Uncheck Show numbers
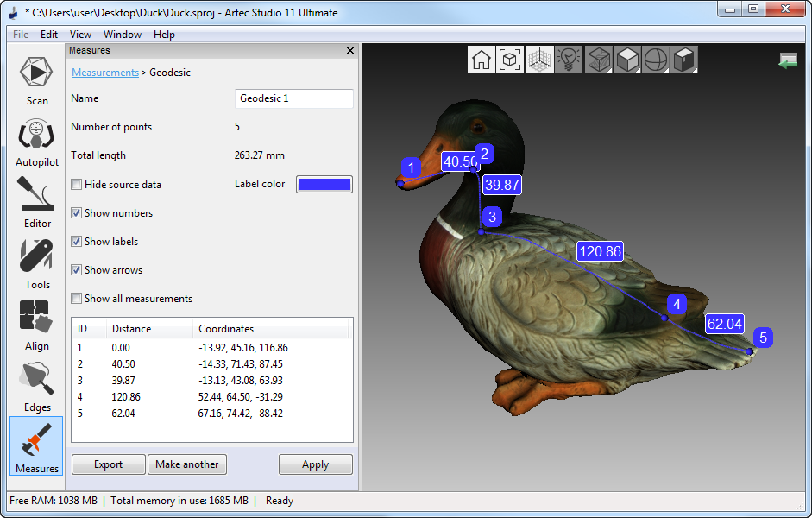 (x=76, y=213)
